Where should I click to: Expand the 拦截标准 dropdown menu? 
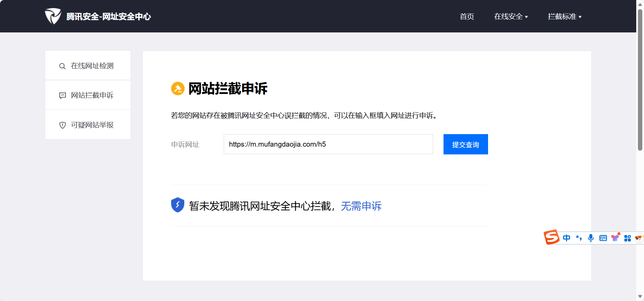point(565,17)
